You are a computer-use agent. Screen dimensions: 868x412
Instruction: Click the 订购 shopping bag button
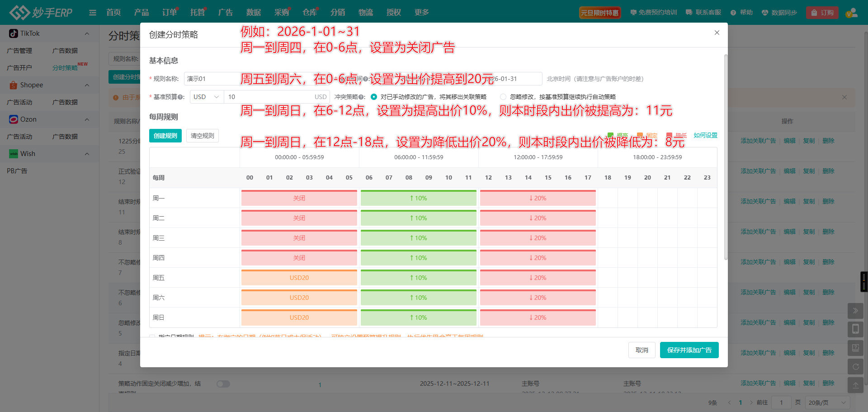pos(822,13)
